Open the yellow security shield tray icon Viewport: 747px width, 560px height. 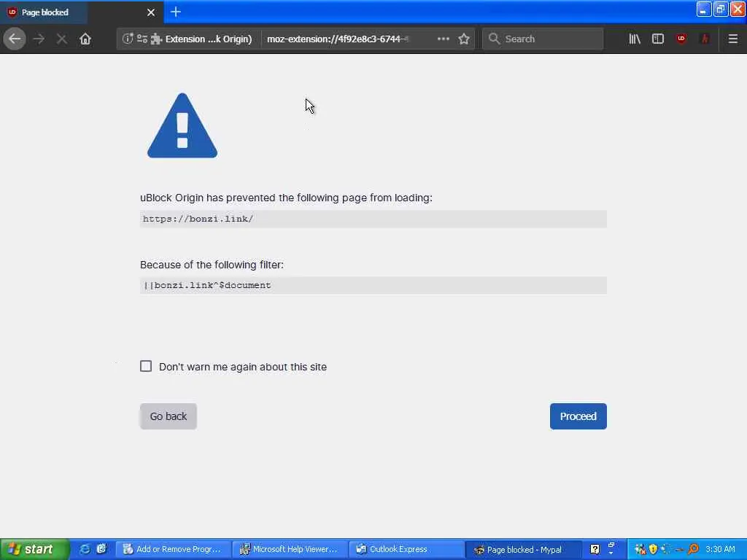(x=653, y=549)
